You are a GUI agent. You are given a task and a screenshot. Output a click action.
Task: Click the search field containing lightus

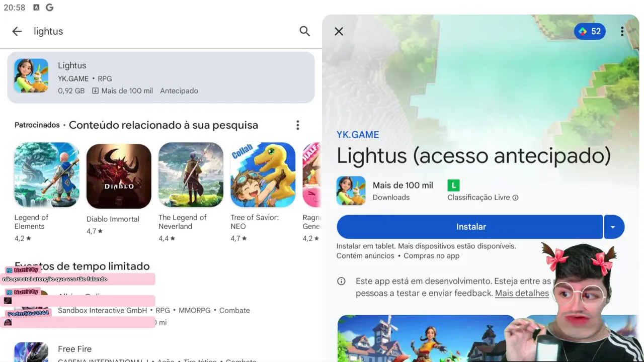coord(161,31)
